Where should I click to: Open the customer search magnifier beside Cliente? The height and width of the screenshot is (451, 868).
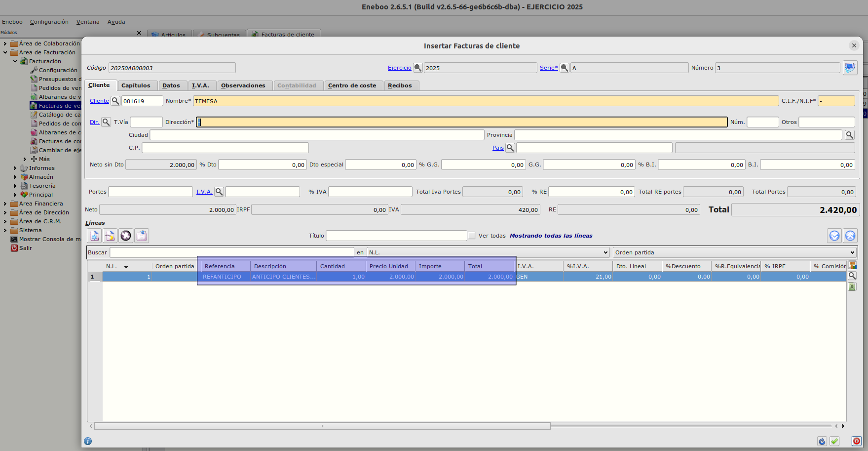[x=115, y=101]
